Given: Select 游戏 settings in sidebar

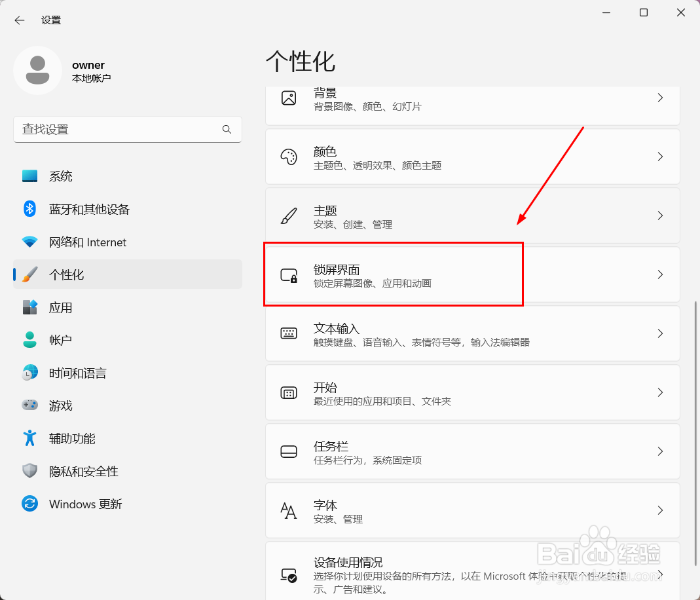Looking at the screenshot, I should 60,405.
